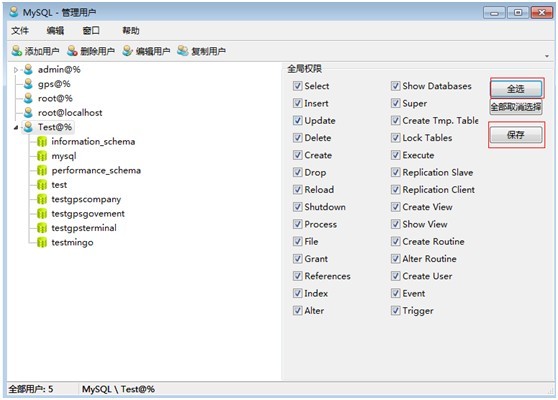The height and width of the screenshot is (400, 558).
Task: Toggle the Update privilege checkbox
Action: click(298, 120)
